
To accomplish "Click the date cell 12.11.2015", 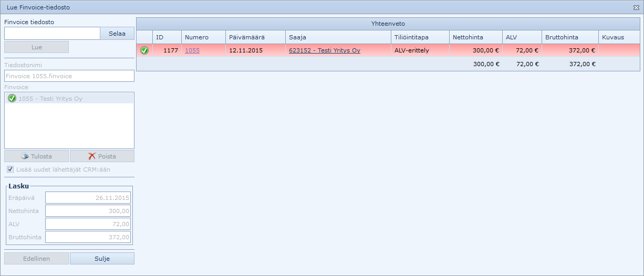I will [x=256, y=51].
